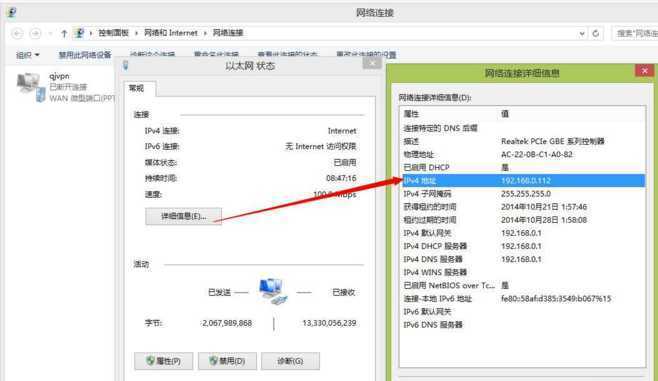Click the Back navigation arrow
This screenshot has height=381, width=658.
tap(17, 33)
